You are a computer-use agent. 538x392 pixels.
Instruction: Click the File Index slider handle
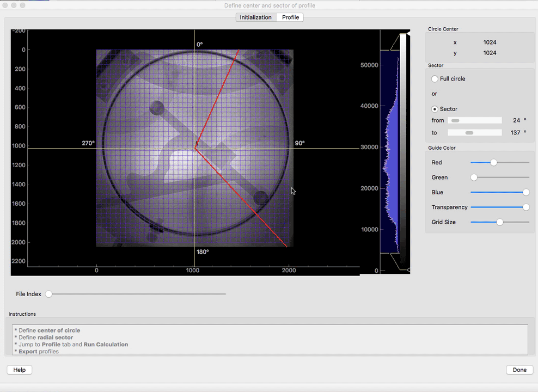coord(48,293)
